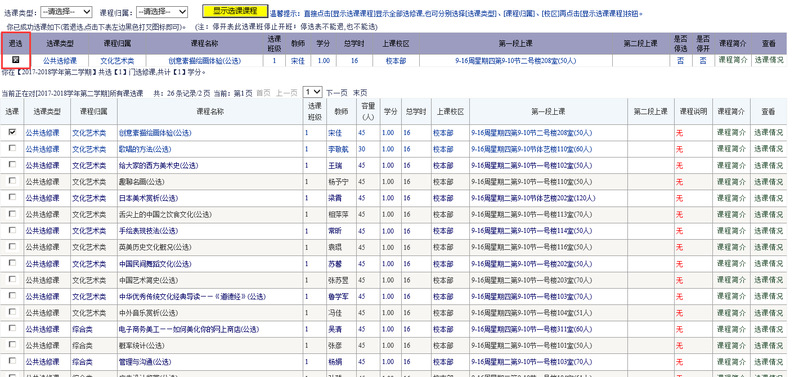The height and width of the screenshot is (377, 797).
Task: Check the 歌唱的方法 course checkbox
Action: (x=12, y=148)
